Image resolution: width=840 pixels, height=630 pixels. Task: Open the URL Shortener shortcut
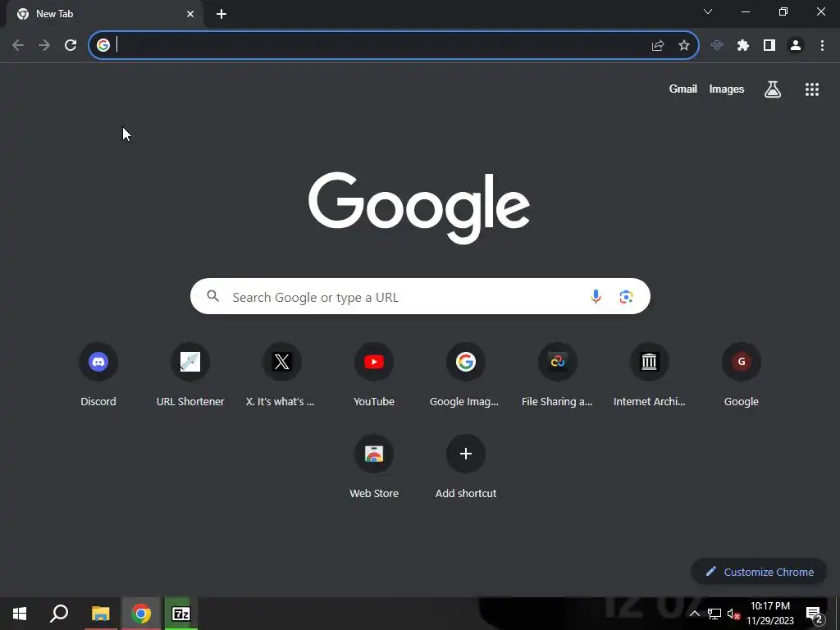[x=190, y=374]
